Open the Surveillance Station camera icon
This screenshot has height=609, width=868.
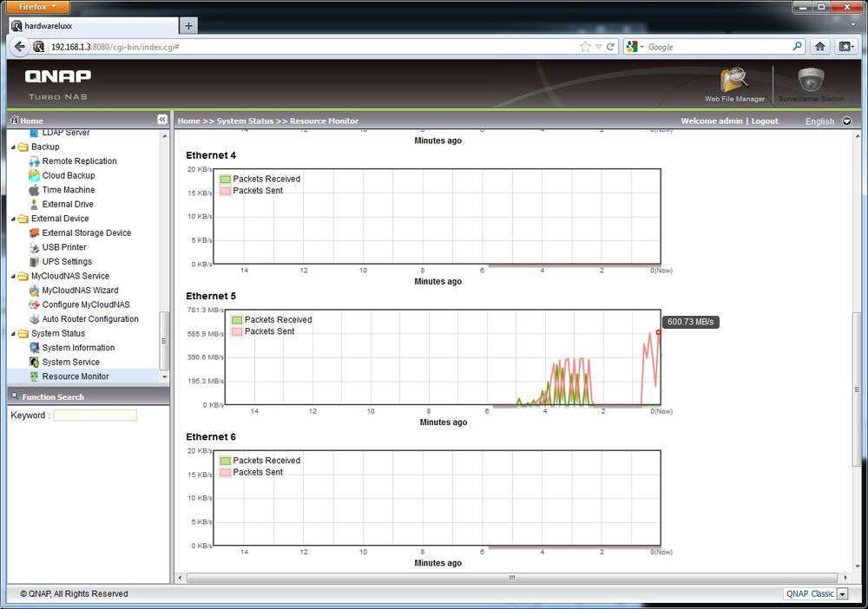811,80
